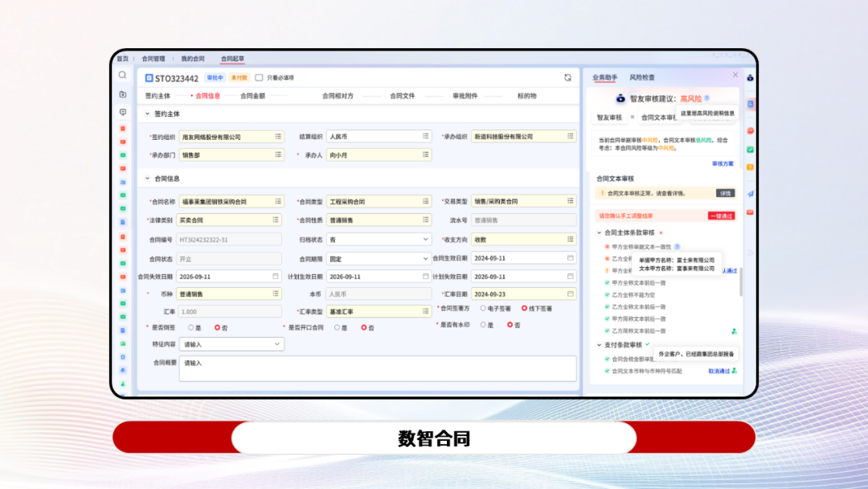Click the 一键通过 button
The image size is (868, 489).
coord(721,216)
